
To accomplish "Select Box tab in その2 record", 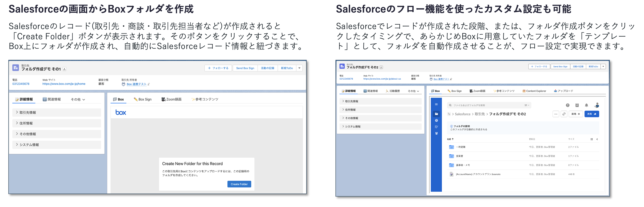I will click(435, 91).
